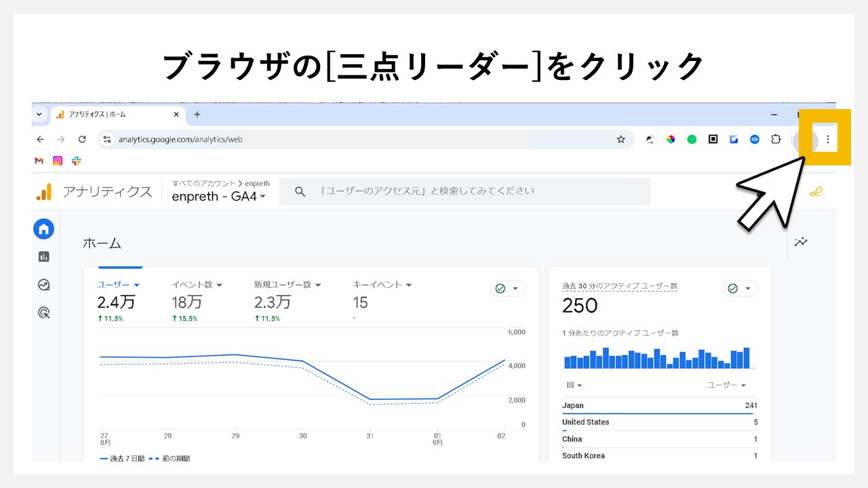This screenshot has width=868, height=488.
Task: Click the blue eye extension icon
Action: coord(755,139)
